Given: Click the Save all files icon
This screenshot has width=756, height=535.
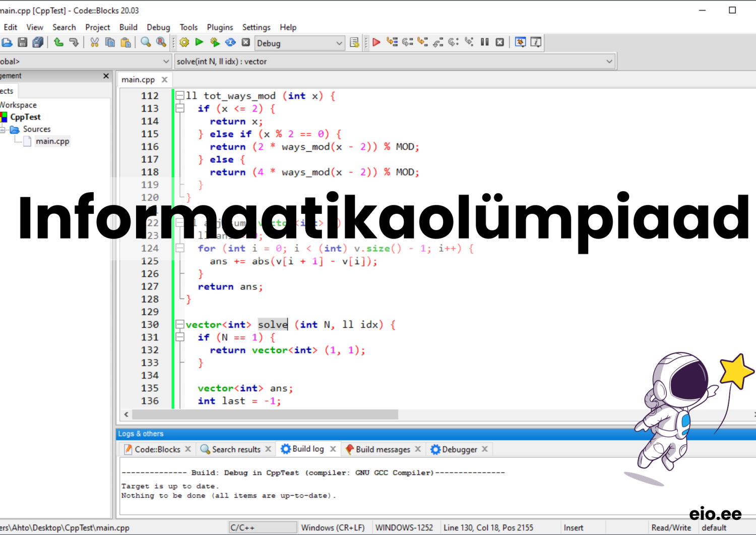Looking at the screenshot, I should click(x=38, y=42).
